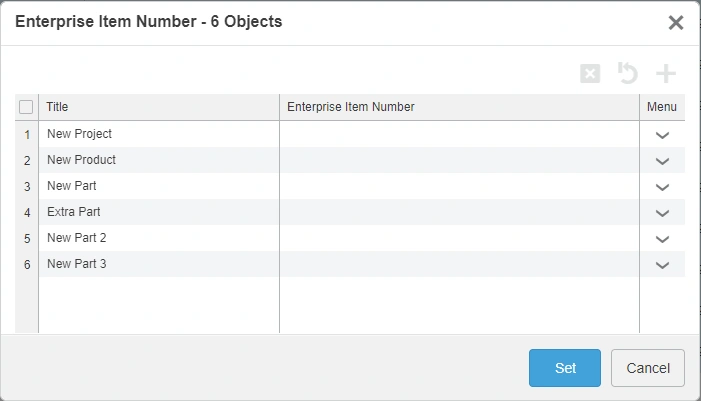Image resolution: width=701 pixels, height=401 pixels.
Task: Click the plus (add) toolbar icon
Action: pyautogui.click(x=666, y=73)
